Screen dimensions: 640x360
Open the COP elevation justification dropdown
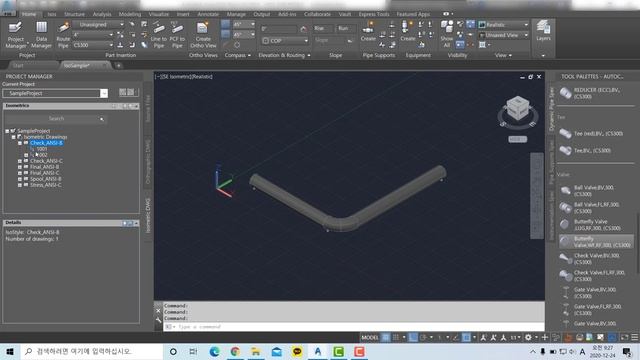284,41
